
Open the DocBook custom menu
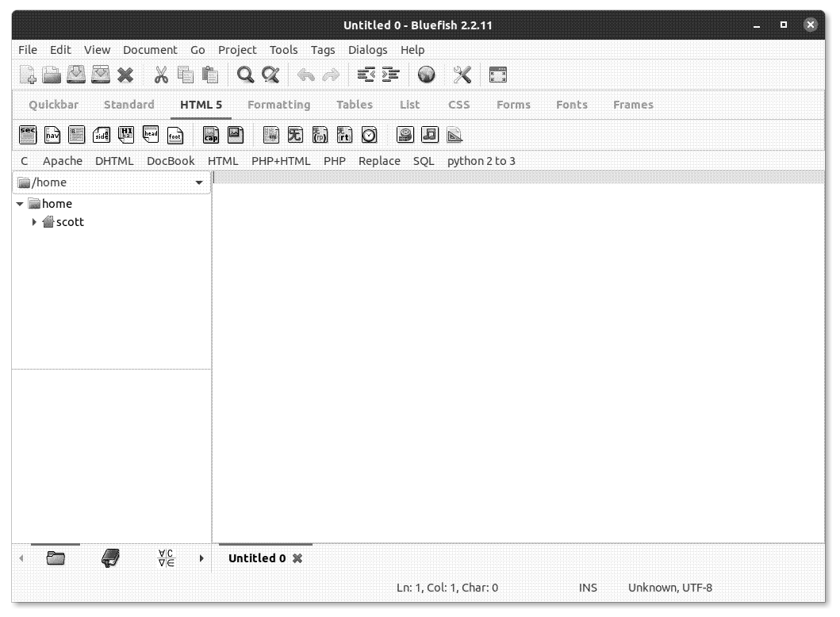click(171, 161)
